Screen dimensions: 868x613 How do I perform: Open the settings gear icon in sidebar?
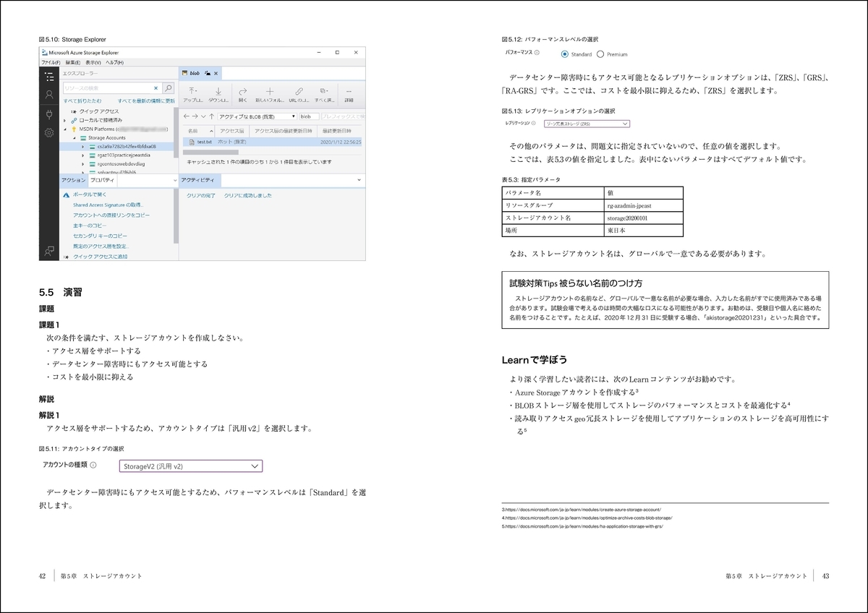pyautogui.click(x=49, y=133)
